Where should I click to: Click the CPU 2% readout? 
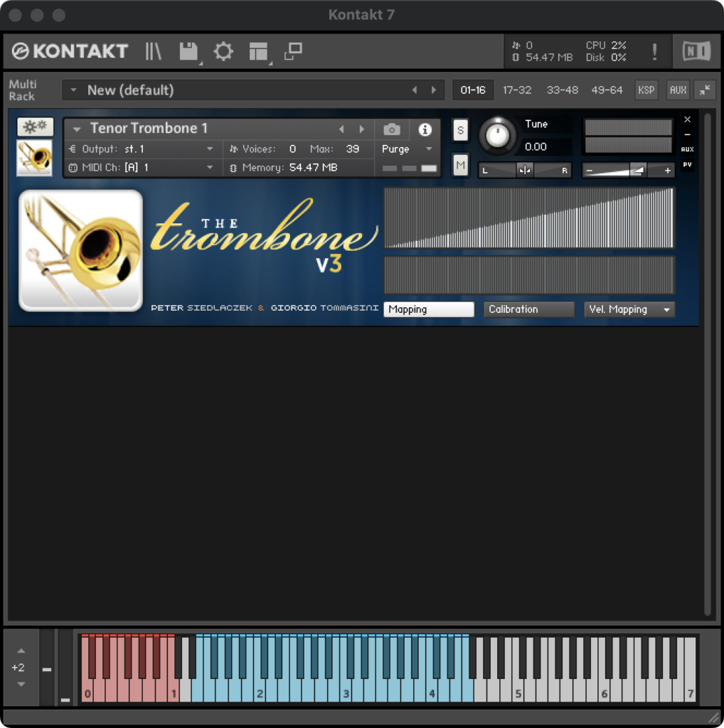click(605, 45)
